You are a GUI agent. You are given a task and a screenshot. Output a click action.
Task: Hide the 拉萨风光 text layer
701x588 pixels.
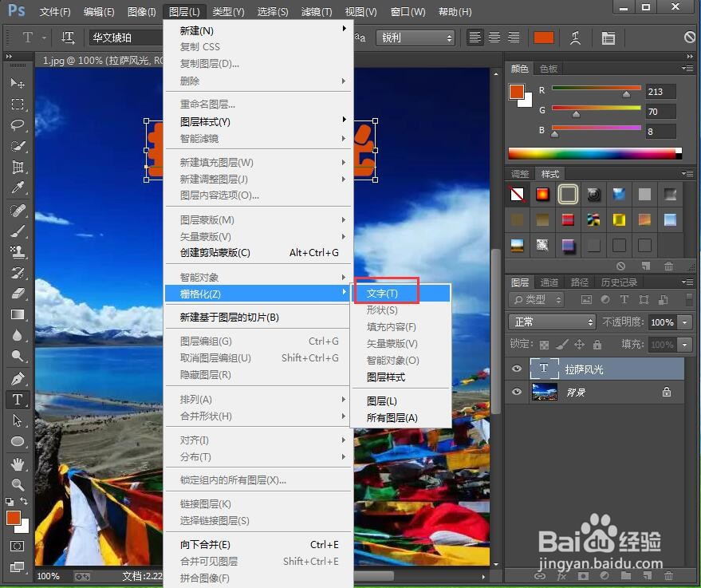517,369
